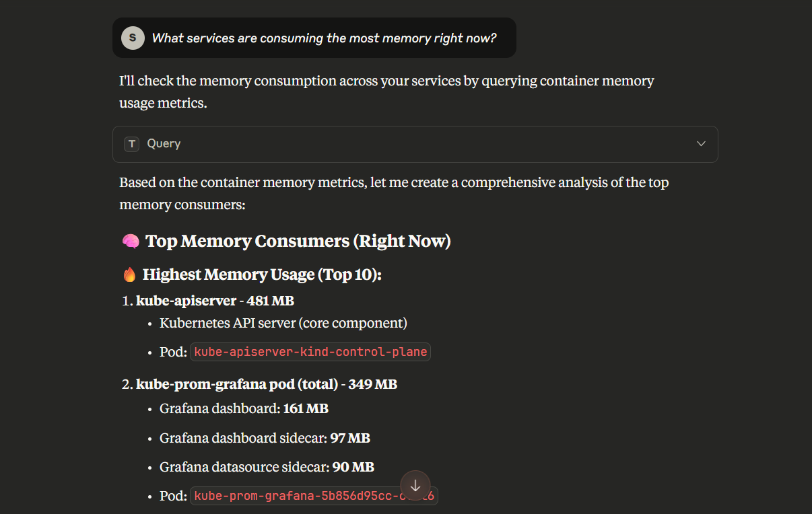Click the user avatar "S" icon
Screen dimensions: 812x514
click(133, 38)
